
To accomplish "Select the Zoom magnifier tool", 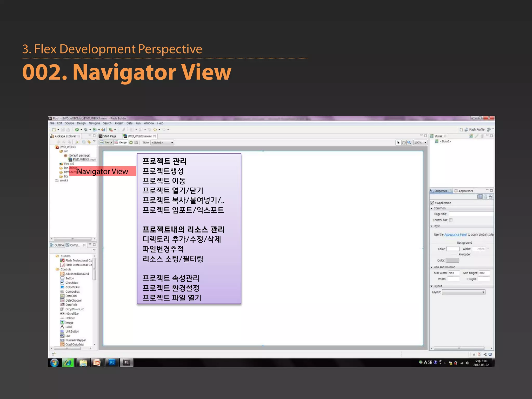I will point(409,143).
